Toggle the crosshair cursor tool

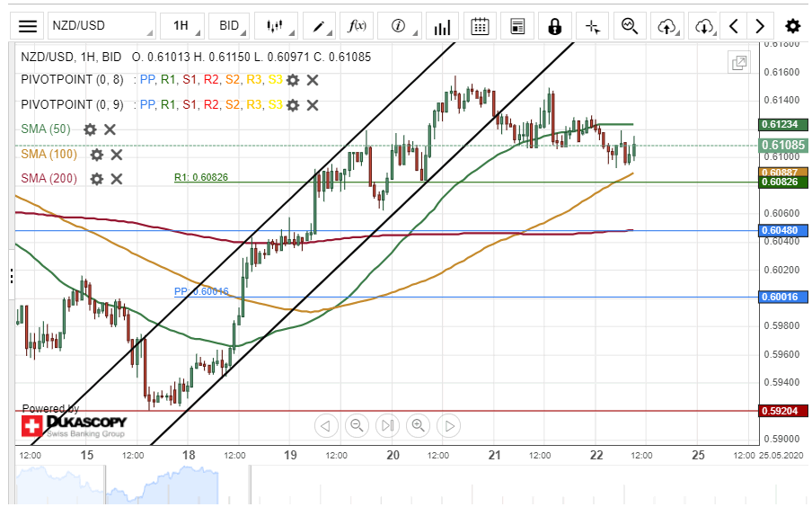click(592, 26)
